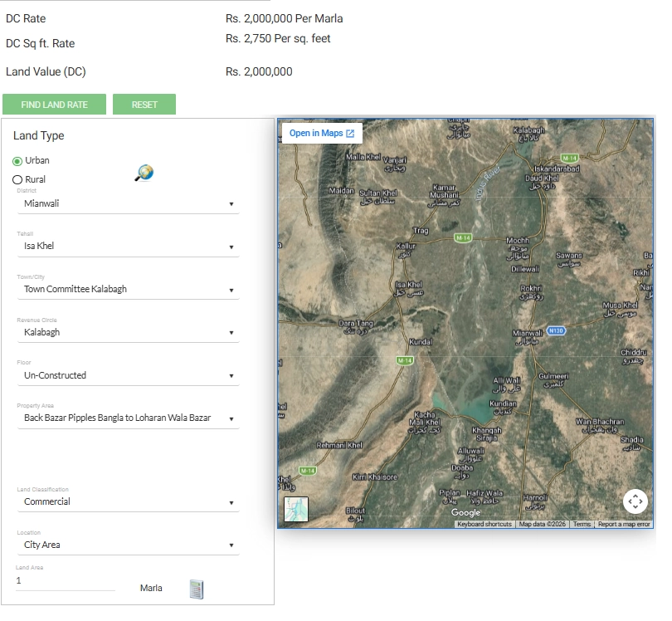Click the N130 highway badge near Mianwali
This screenshot has width=672, height=621.
point(556,330)
